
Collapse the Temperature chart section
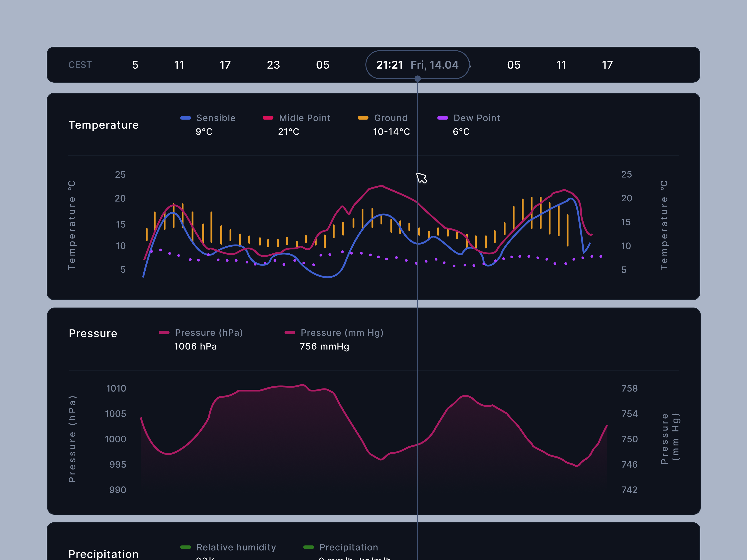coord(103,125)
